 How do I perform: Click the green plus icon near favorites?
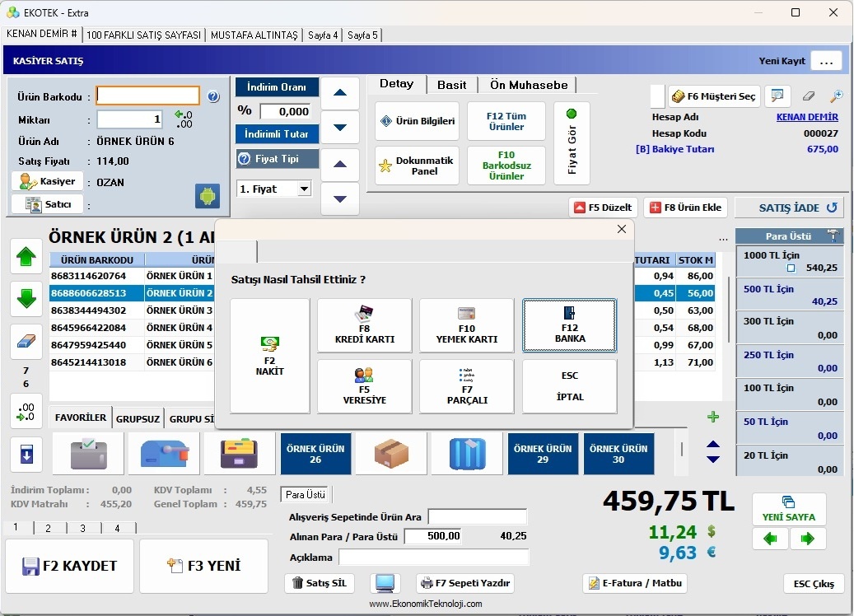tap(713, 418)
